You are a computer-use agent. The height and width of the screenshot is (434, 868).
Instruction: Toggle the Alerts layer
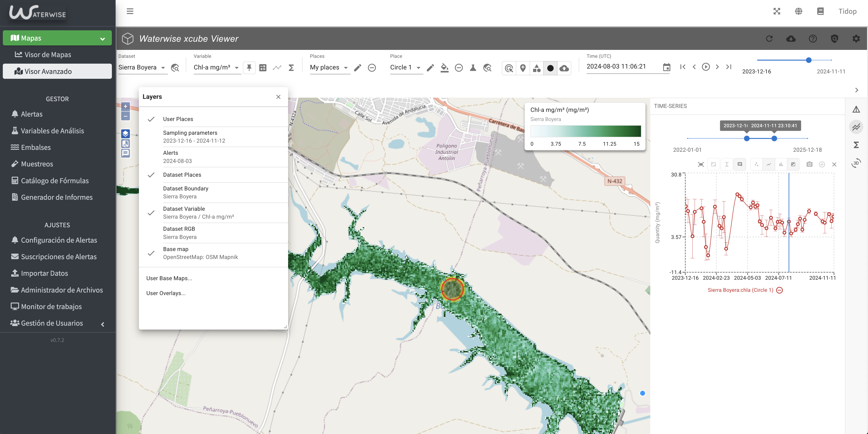[x=214, y=157]
